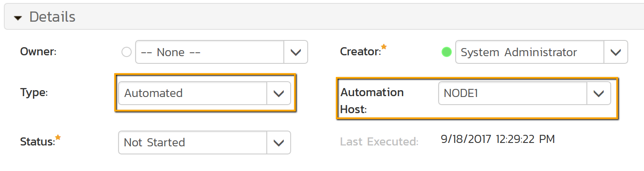
Task: Click the empty Owner avatar circle
Action: tap(127, 52)
